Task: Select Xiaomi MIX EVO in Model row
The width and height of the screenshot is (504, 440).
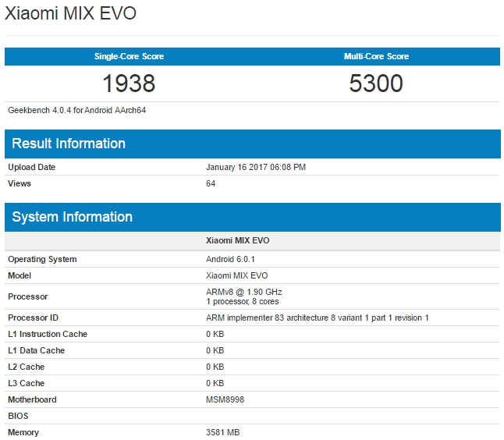Action: (237, 275)
